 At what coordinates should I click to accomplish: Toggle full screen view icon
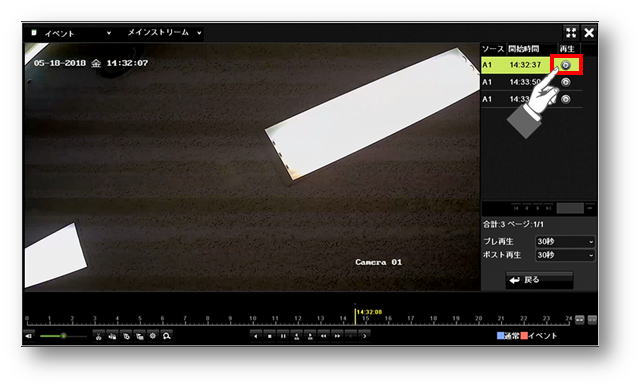571,33
